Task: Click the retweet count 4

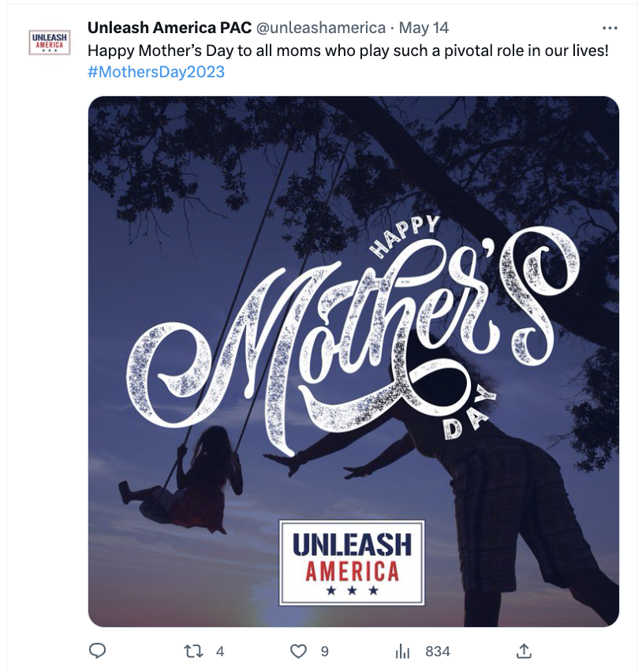Action: pos(220,651)
